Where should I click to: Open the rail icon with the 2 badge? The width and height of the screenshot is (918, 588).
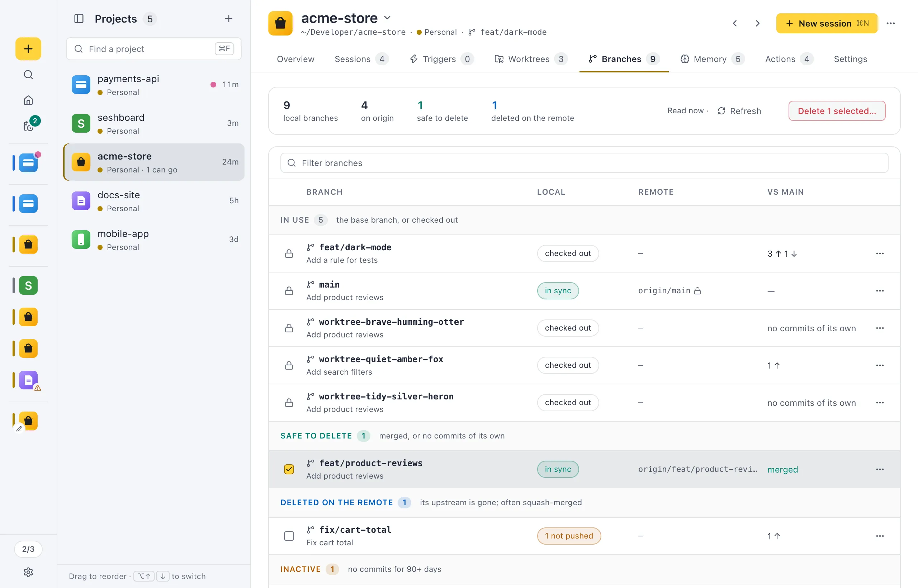[x=29, y=125]
